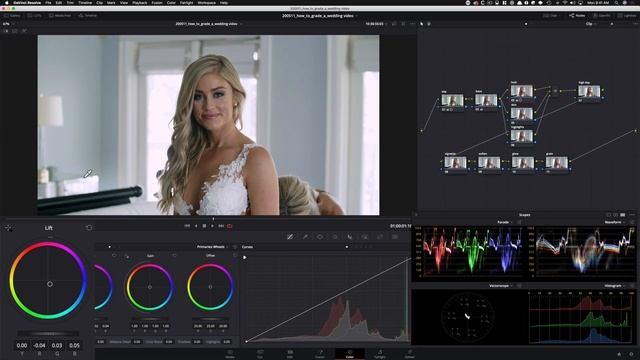Change the Waveform scope type dropdown
The width and height of the screenshot is (640, 360).
click(x=615, y=222)
